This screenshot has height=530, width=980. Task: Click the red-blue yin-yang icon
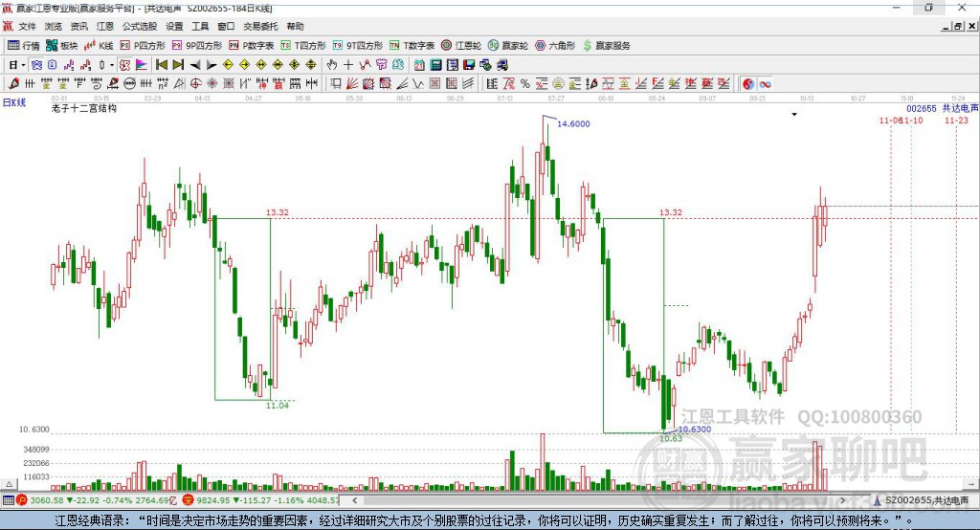click(747, 84)
